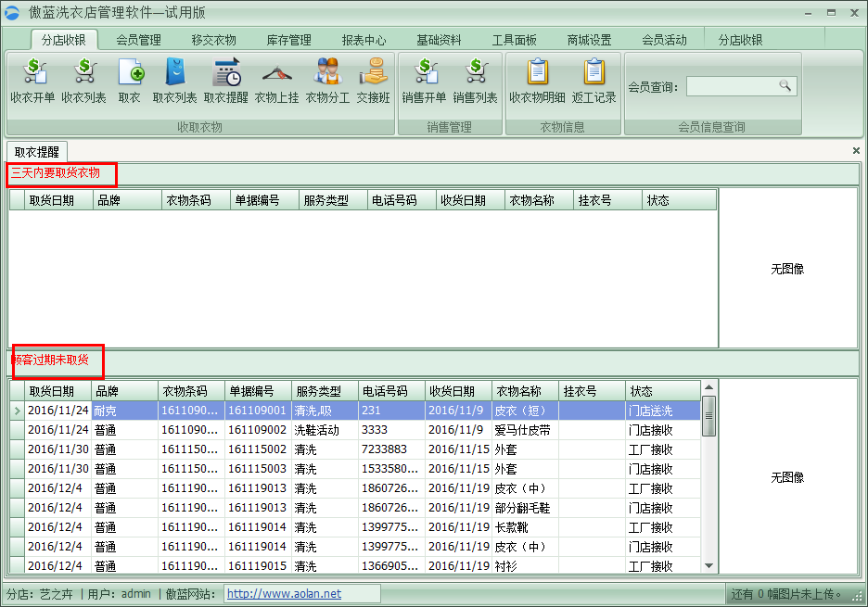The width and height of the screenshot is (868, 607).
Task: Open the 报表中心 ribbon tab
Action: [364, 41]
